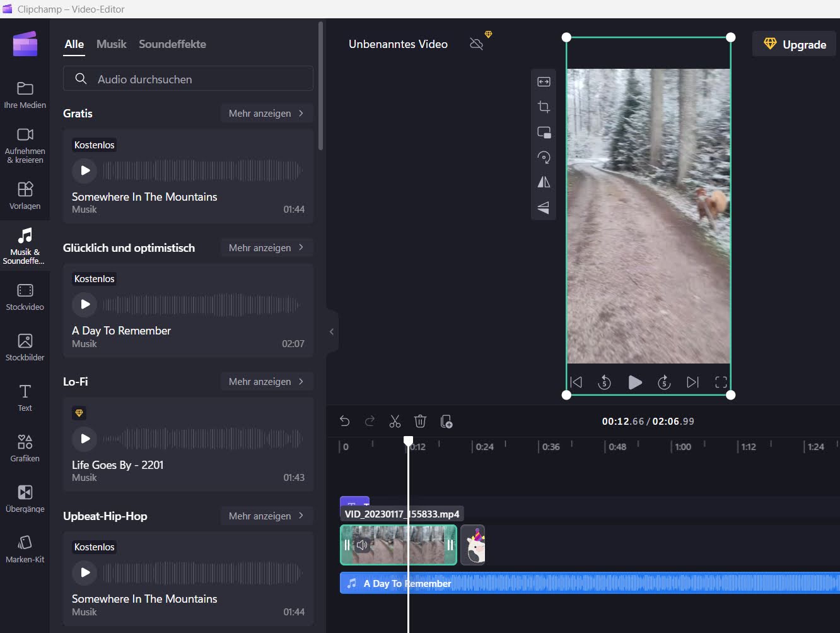This screenshot has width=840, height=633.
Task: Expand Mehr anzeigen next to Gratis
Action: click(266, 113)
